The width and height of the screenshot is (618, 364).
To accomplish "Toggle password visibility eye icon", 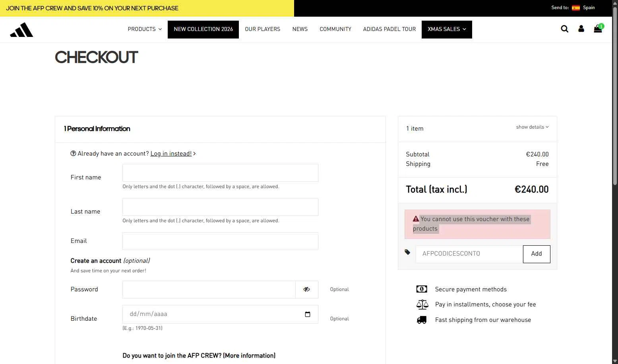I will point(306,289).
